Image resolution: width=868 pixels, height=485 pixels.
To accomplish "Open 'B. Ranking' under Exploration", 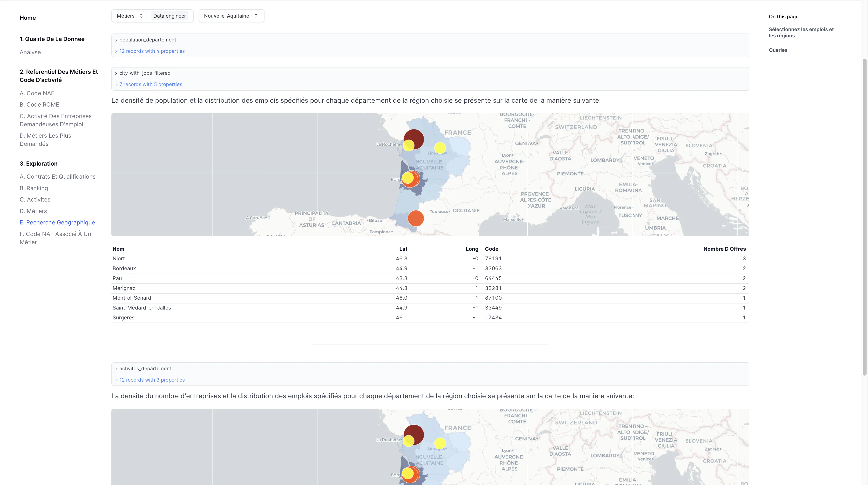I will click(34, 188).
